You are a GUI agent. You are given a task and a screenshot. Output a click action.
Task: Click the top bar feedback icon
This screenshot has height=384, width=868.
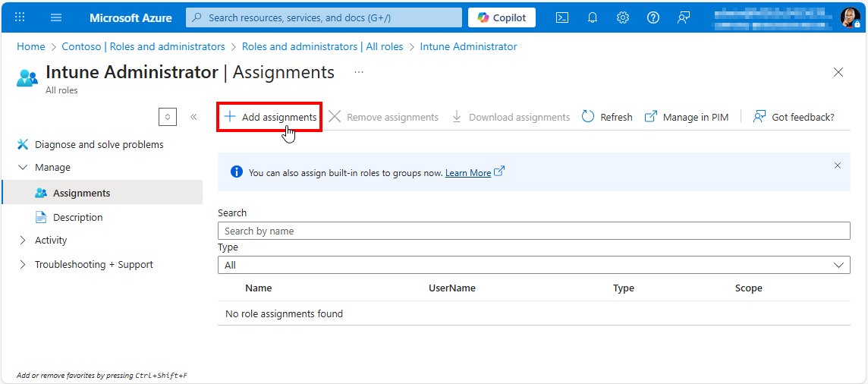click(x=684, y=17)
